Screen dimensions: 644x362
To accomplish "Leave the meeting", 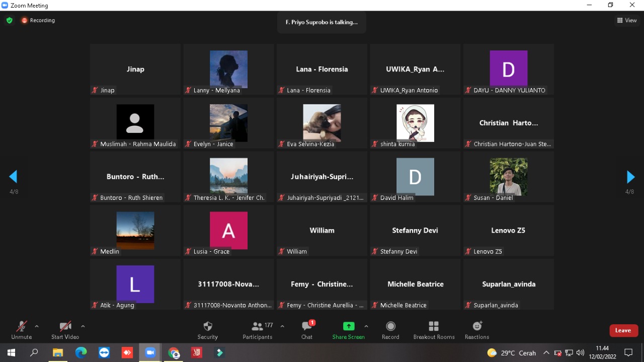I will [x=623, y=330].
